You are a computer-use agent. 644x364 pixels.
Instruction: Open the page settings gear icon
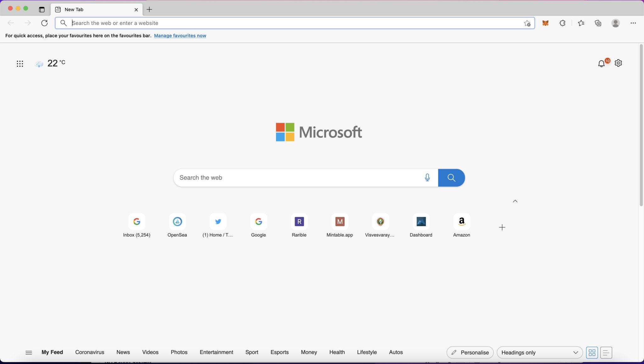(x=618, y=63)
